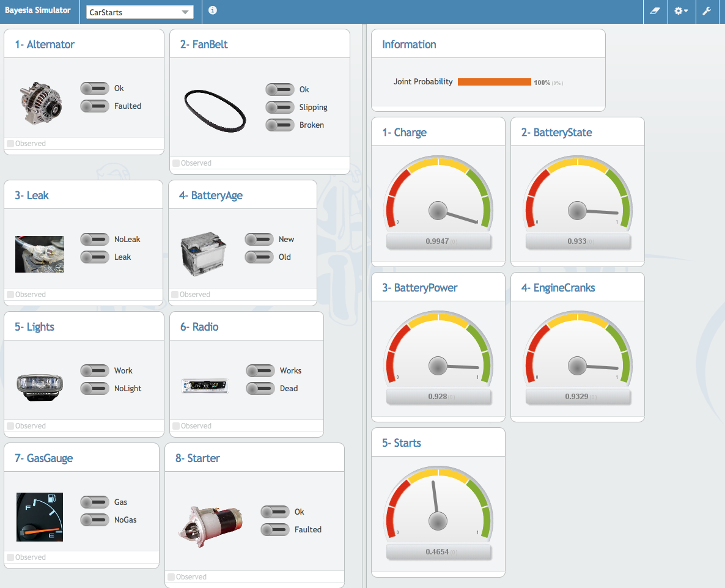Open the gear settings menu
Image resolution: width=725 pixels, height=588 pixels.
click(x=680, y=12)
